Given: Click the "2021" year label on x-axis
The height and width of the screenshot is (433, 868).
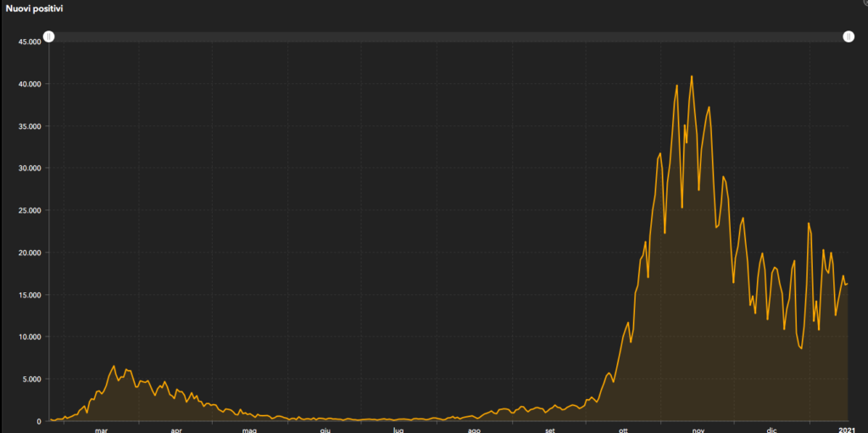Looking at the screenshot, I should [844, 430].
